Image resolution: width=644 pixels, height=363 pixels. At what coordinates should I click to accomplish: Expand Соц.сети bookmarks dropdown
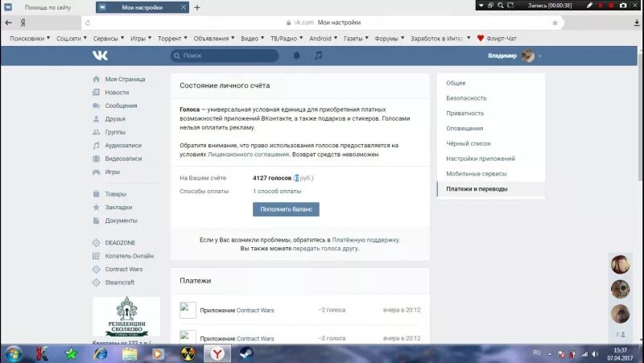tap(72, 38)
